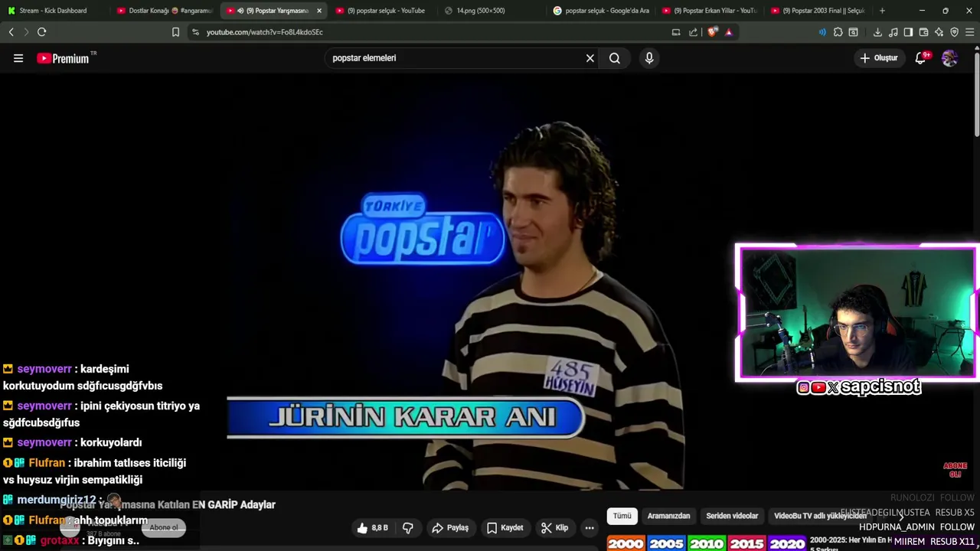
Task: Open Leo AI sparkle icon
Action: point(939,32)
